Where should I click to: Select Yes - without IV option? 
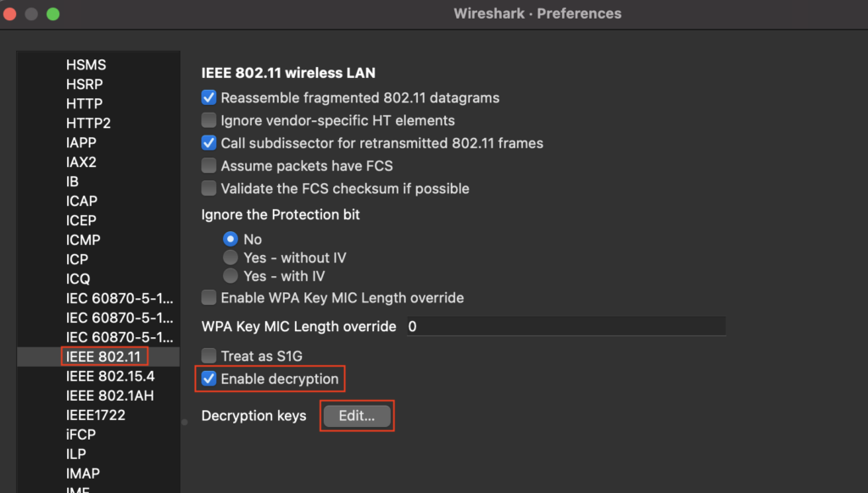click(231, 258)
